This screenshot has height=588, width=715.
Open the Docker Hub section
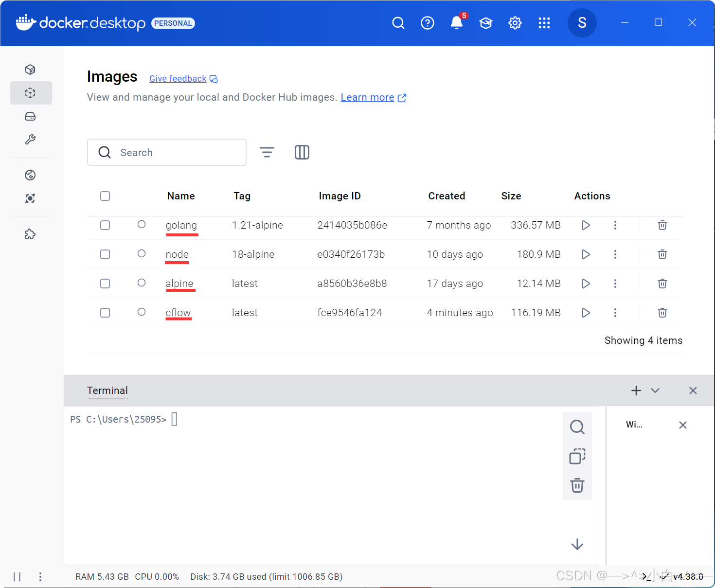tap(30, 175)
